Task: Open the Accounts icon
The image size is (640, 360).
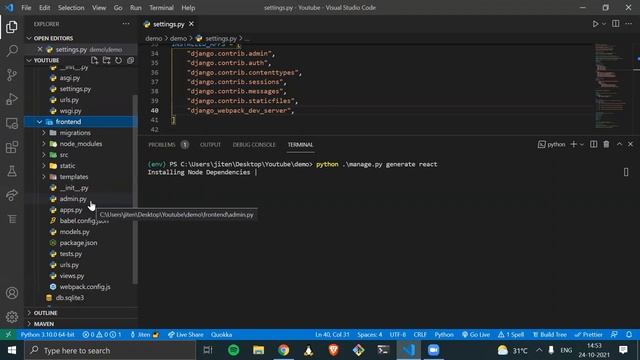Action: [12, 293]
